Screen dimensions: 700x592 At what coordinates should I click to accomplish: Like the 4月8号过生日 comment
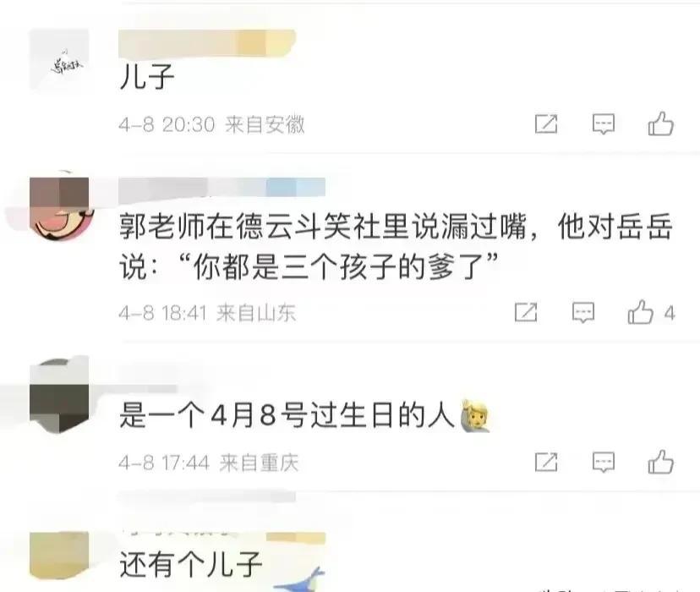tap(661, 462)
